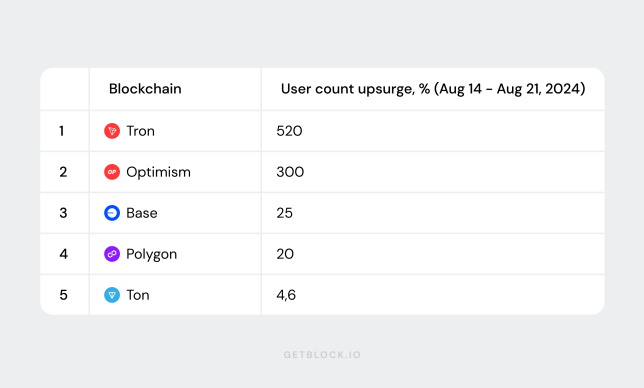Click the Optimism blockchain name
The width and height of the screenshot is (644, 388).
coord(159,172)
